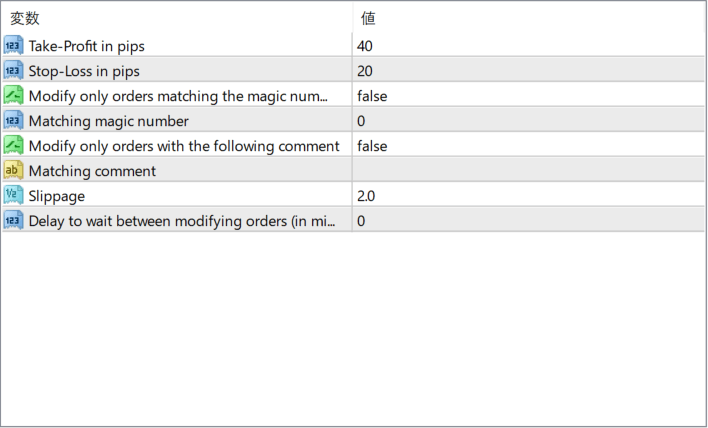Click the integer icon beside Take-Profit in pips
This screenshot has height=428, width=708.
click(13, 45)
